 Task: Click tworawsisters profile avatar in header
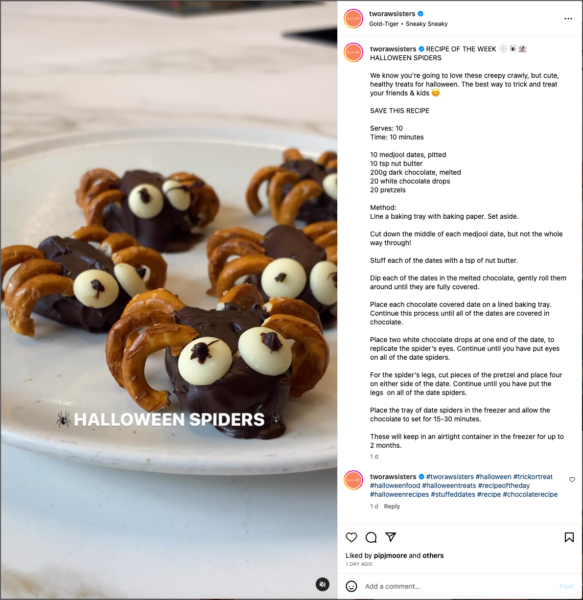[353, 19]
